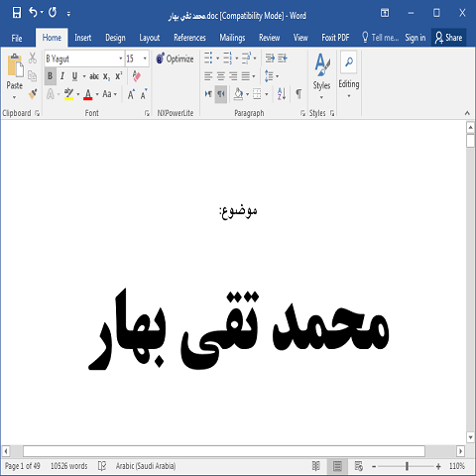The image size is (476, 476).
Task: Open the Customize Quick Access Toolbar dropdown
Action: (x=68, y=14)
